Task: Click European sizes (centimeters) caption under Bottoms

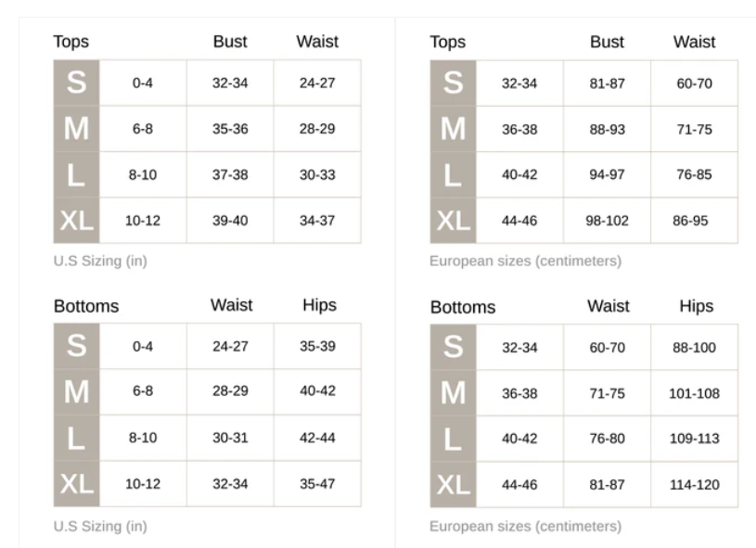Action: click(526, 527)
